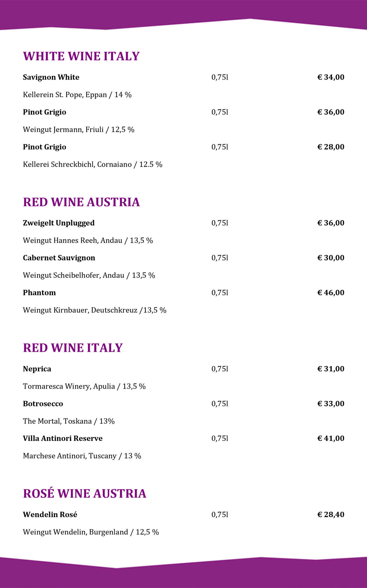The height and width of the screenshot is (588, 367).
Task: Select the Neprica wine name
Action: [x=37, y=369]
